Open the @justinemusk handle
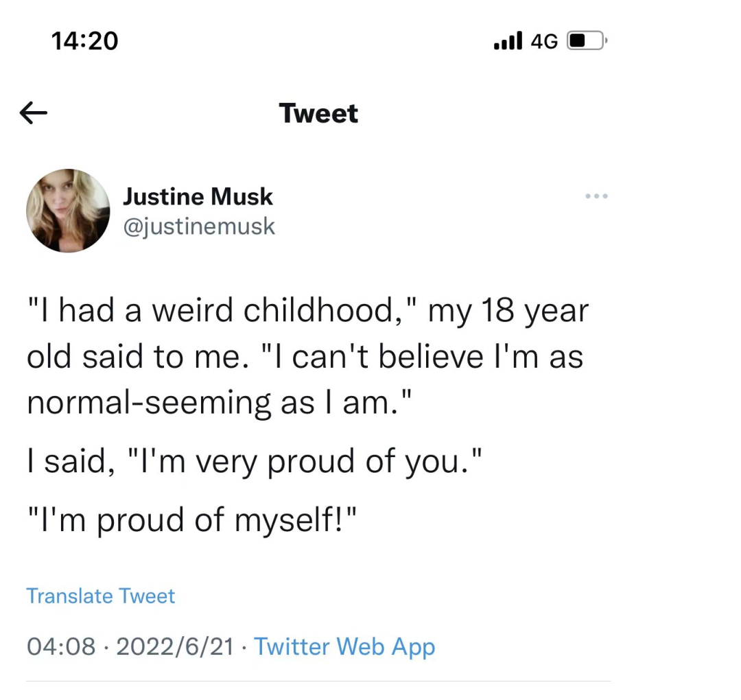Screen dimensions: 741x700 (199, 226)
